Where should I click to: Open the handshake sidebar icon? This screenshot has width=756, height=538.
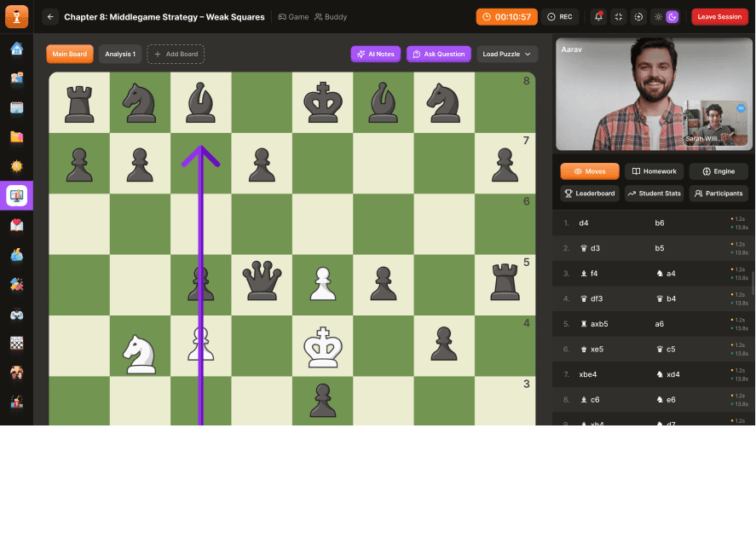[x=16, y=373]
